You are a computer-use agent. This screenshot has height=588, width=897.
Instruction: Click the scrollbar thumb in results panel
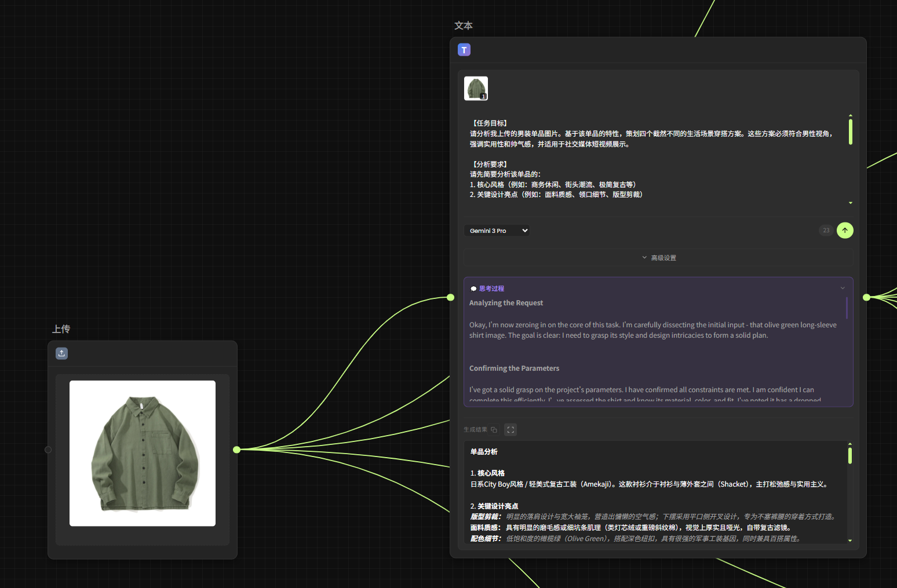tap(849, 455)
